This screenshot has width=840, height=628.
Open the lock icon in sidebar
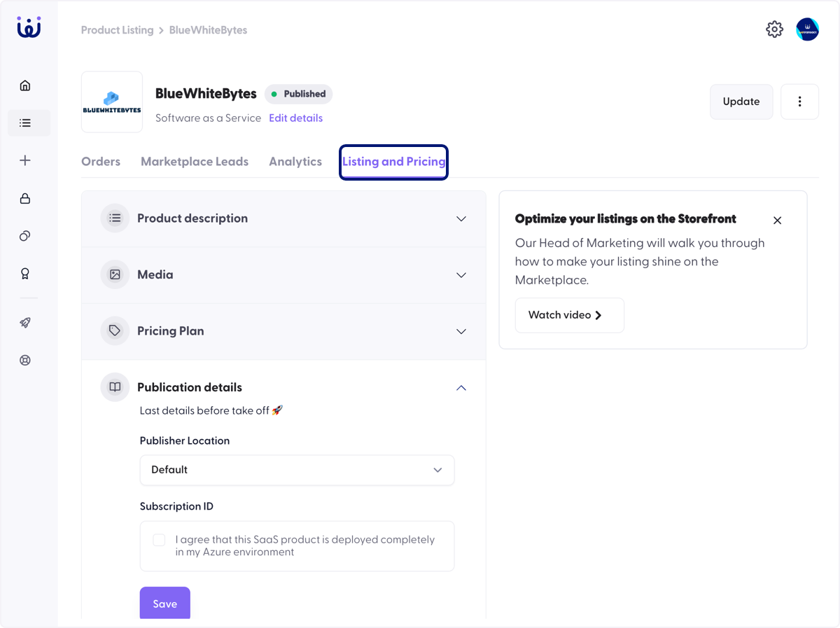pyautogui.click(x=25, y=198)
